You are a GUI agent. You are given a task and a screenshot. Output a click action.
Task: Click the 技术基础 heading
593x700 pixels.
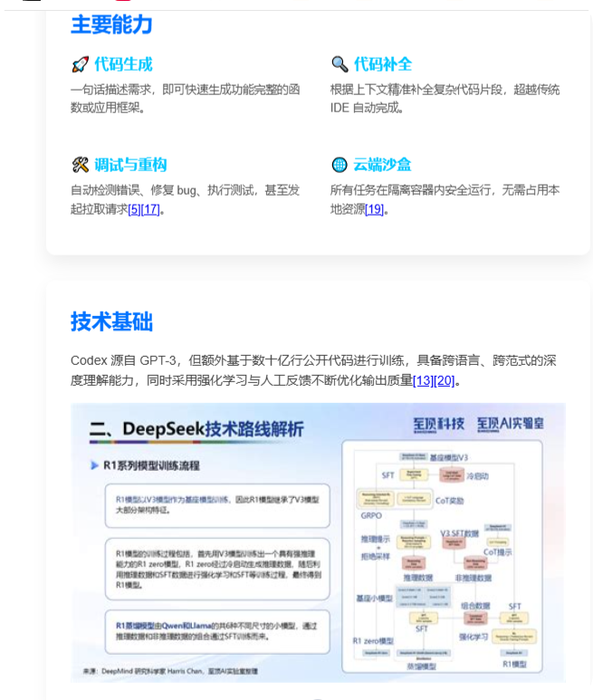(x=111, y=321)
